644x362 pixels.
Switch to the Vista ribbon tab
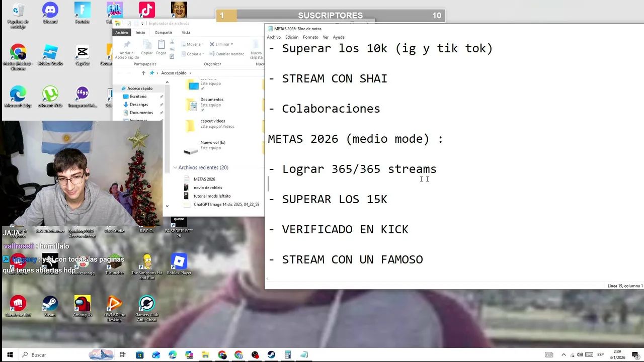tap(186, 32)
